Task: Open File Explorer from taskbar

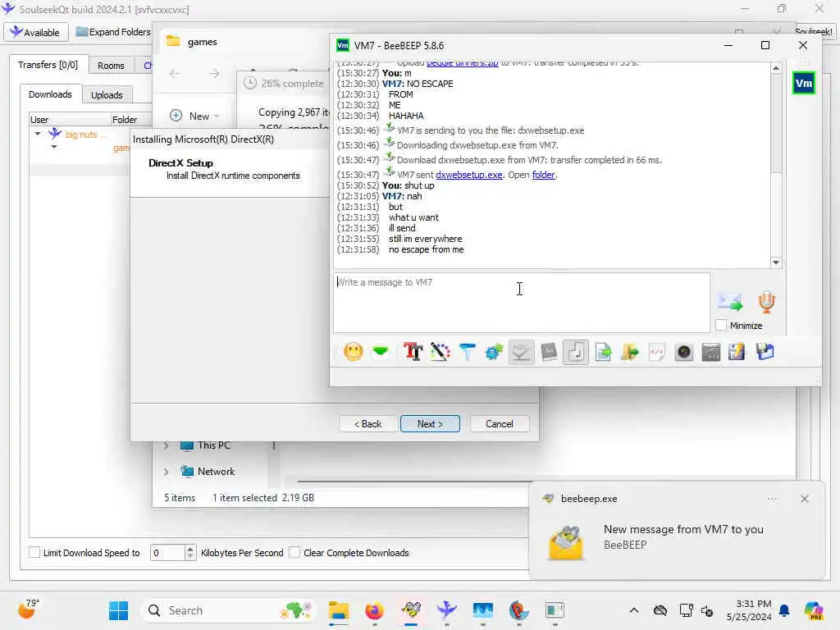Action: coord(338,610)
